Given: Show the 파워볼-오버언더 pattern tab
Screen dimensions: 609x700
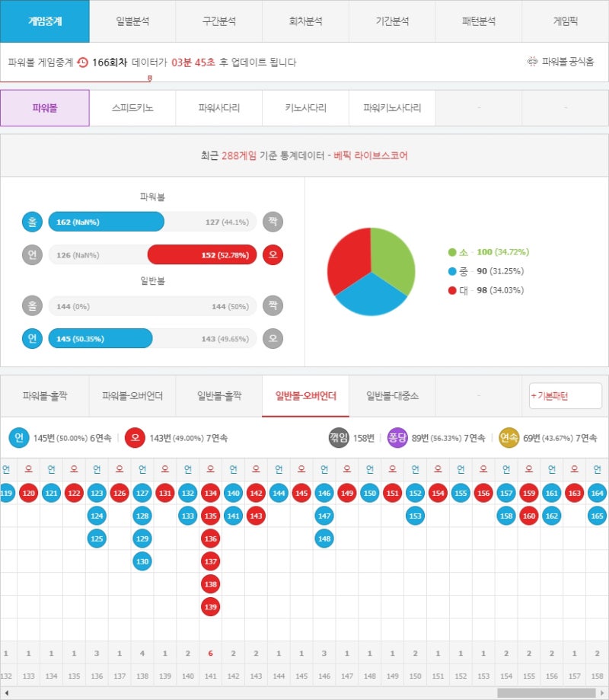Looking at the screenshot, I should [132, 395].
